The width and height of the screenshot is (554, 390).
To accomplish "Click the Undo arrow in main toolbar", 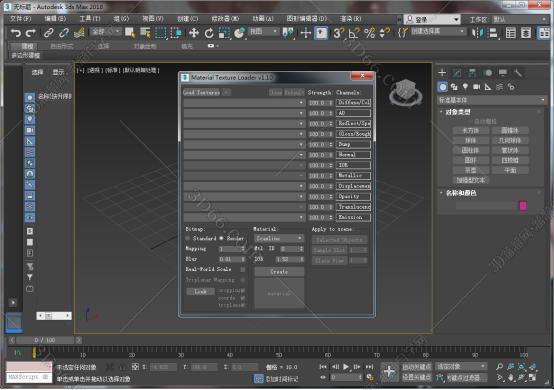I will pos(16,33).
